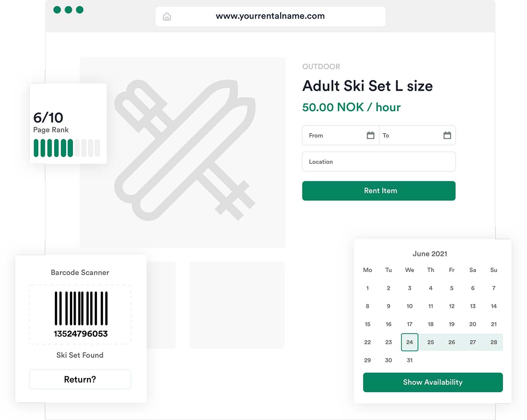Click the Rent Item button
Image resolution: width=527 pixels, height=420 pixels.
pos(379,190)
